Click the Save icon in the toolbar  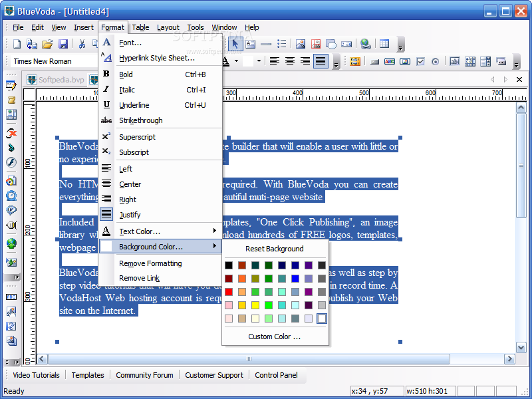coord(63,45)
